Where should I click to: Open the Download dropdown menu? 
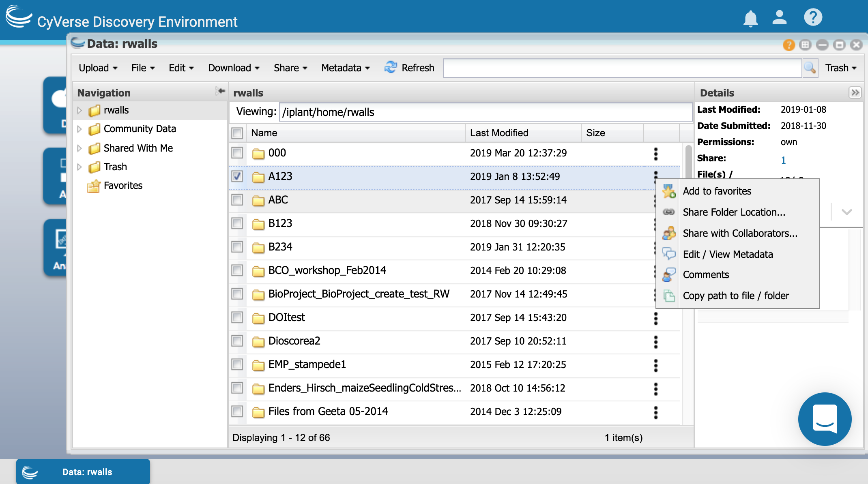[x=234, y=68]
